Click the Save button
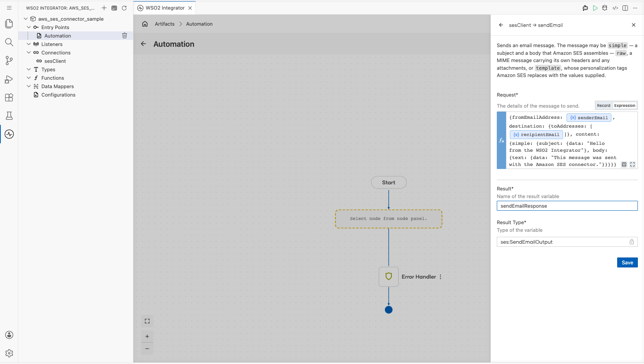 pyautogui.click(x=627, y=262)
